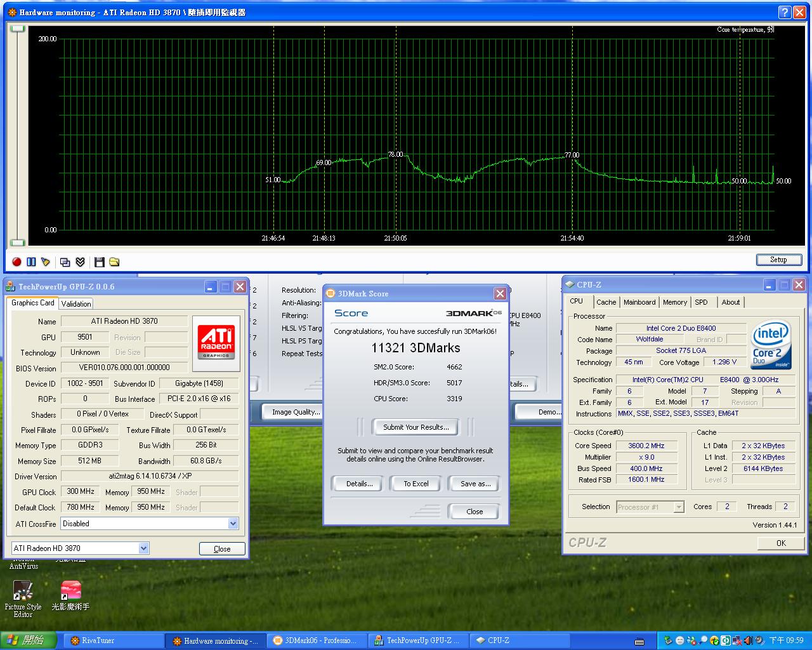Viewport: 812px width, 650px height.
Task: Click the Intel Core 2 Duo logo
Action: [x=771, y=345]
